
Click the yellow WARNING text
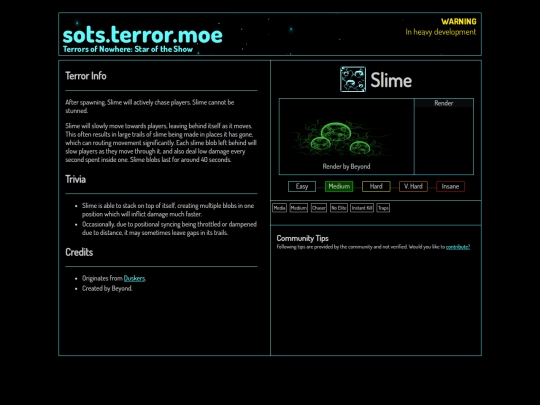point(459,21)
